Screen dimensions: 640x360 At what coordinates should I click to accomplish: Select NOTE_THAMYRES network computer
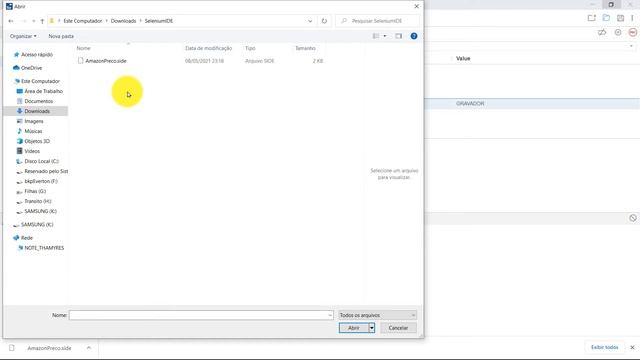44,248
